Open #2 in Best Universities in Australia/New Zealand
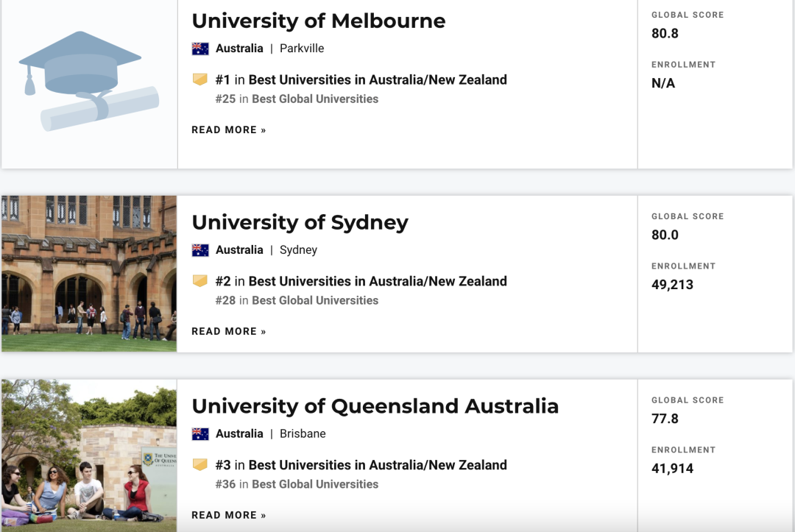 [361, 282]
